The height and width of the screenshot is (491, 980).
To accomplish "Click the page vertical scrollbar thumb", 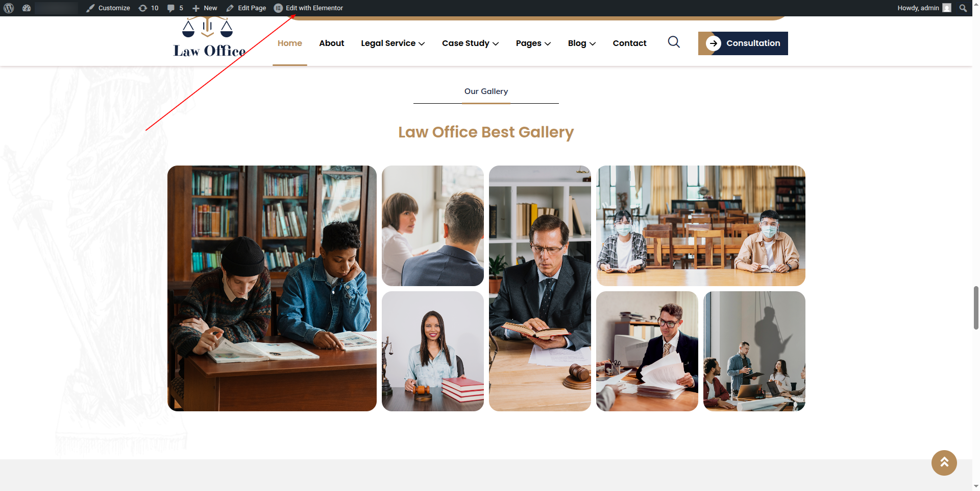I will 976,308.
